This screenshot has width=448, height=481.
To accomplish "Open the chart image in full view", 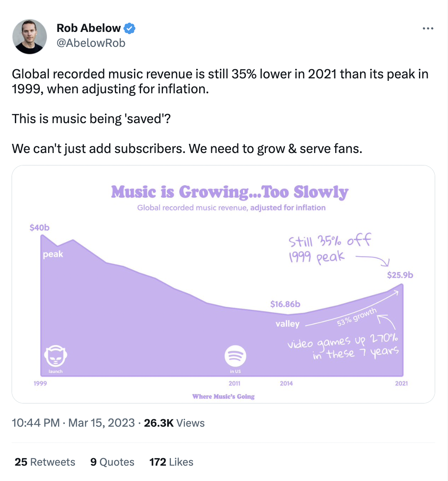I will pos(224,284).
